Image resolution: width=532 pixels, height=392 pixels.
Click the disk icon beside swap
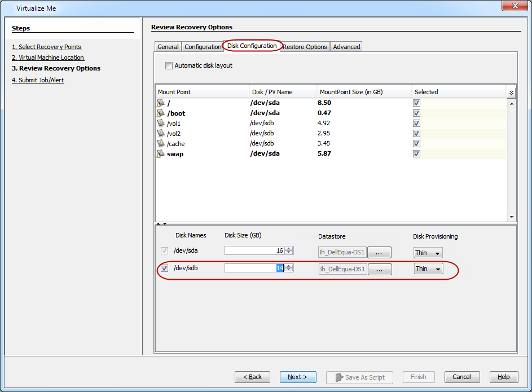[161, 153]
